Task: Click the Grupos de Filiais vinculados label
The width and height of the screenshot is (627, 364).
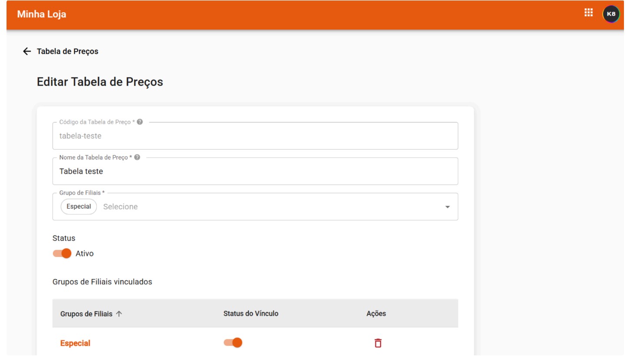Action: [102, 282]
